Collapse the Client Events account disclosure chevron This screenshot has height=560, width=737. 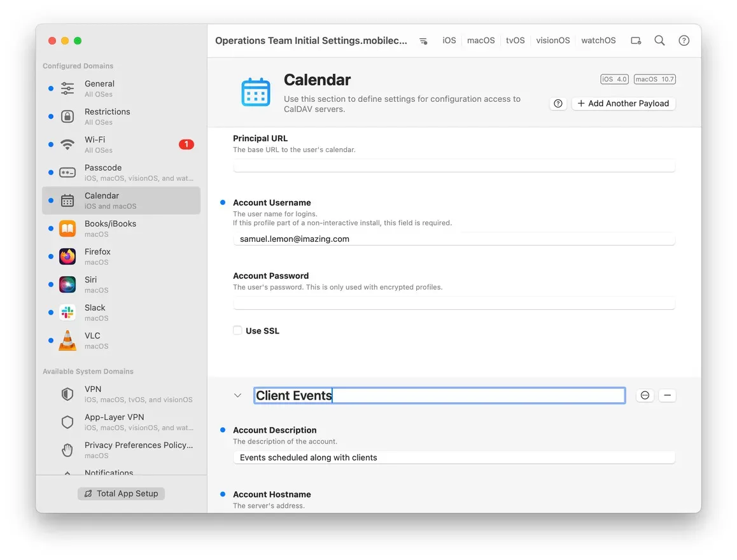[237, 395]
